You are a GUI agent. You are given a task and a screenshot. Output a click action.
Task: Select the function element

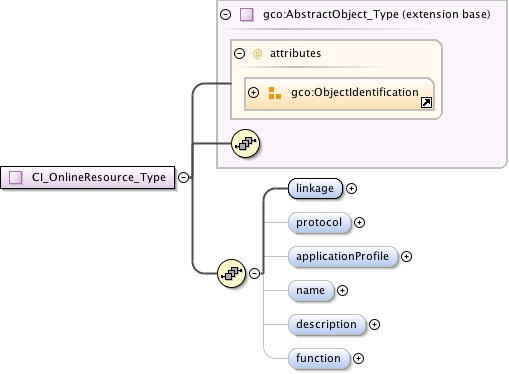[319, 359]
